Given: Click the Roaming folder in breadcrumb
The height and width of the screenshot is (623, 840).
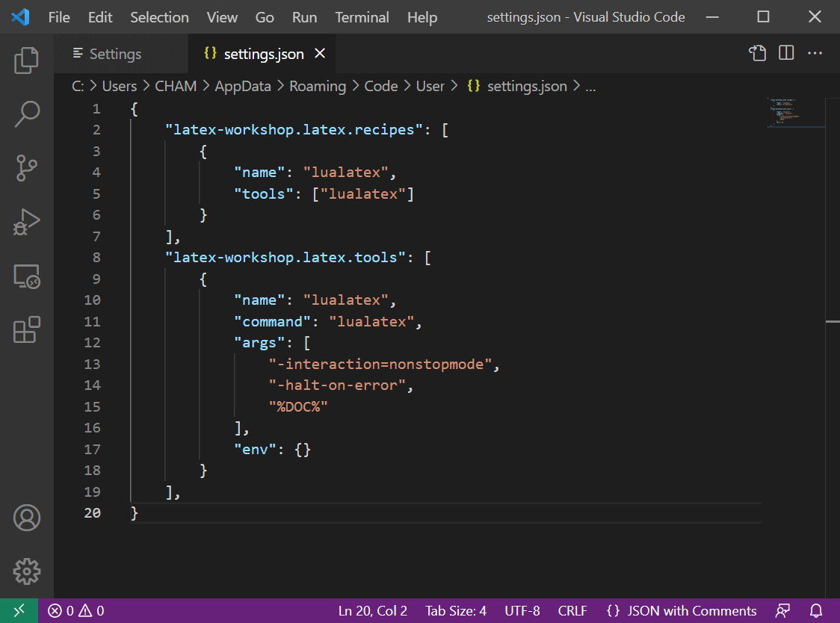Looking at the screenshot, I should click(x=318, y=86).
